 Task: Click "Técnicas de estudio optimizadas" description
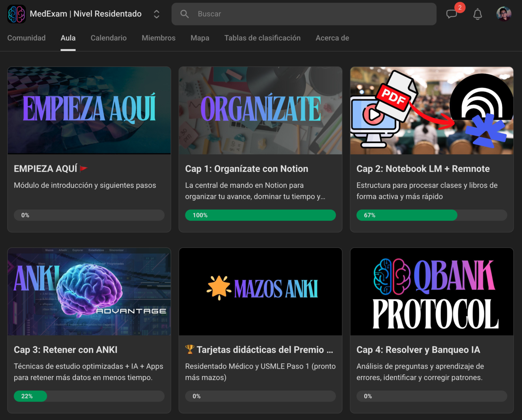[x=88, y=372]
